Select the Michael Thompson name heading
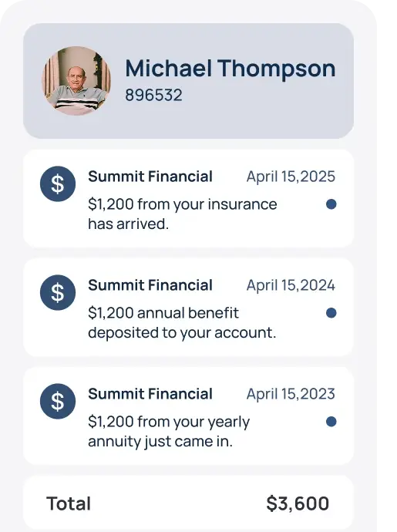Image resolution: width=397 pixels, height=532 pixels. (230, 68)
